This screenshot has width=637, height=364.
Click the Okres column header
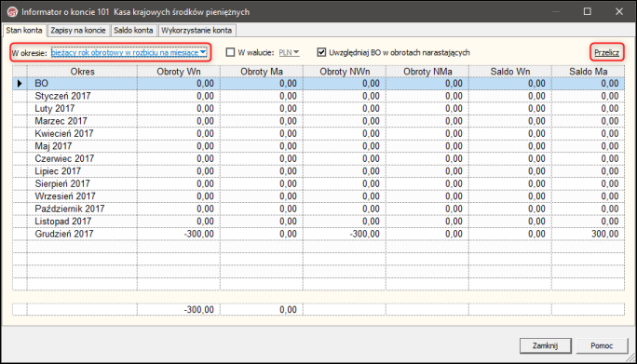pos(82,72)
